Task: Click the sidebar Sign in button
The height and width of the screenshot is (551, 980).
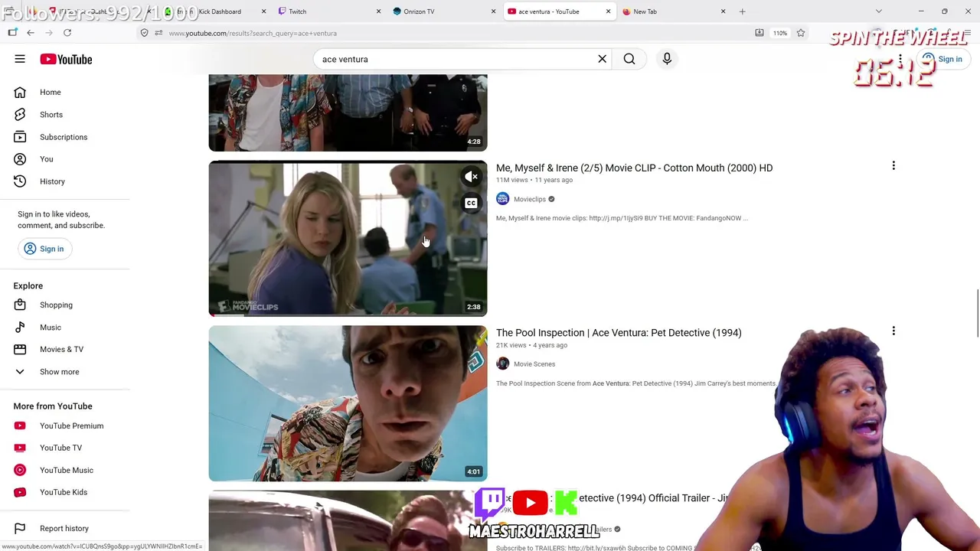Action: [44, 249]
